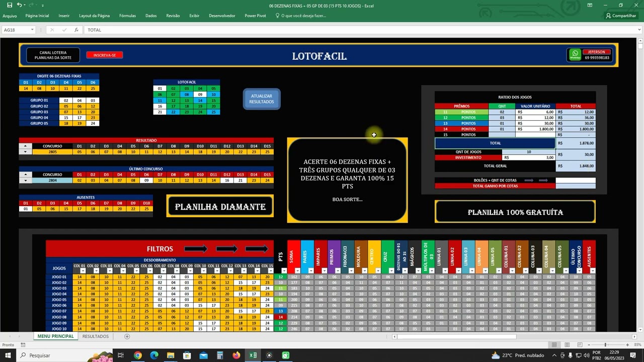The width and height of the screenshot is (644, 362).
Task: Switch to the RESULTADOS sheet tab
Action: pos(96,336)
